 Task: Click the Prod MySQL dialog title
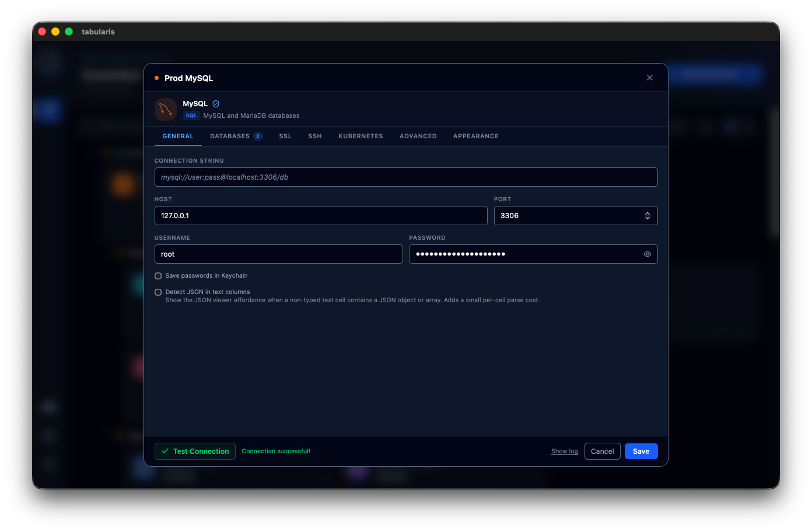pos(188,78)
